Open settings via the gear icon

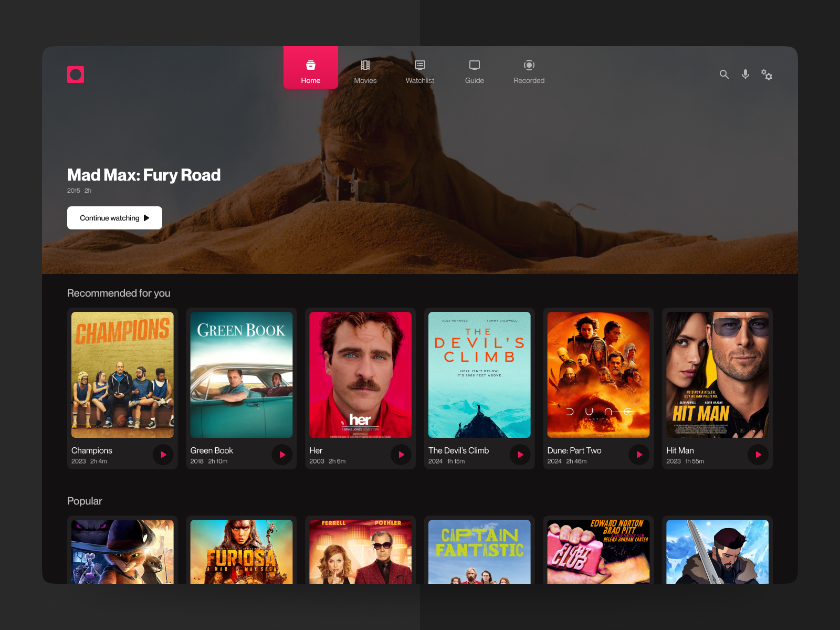(x=766, y=75)
